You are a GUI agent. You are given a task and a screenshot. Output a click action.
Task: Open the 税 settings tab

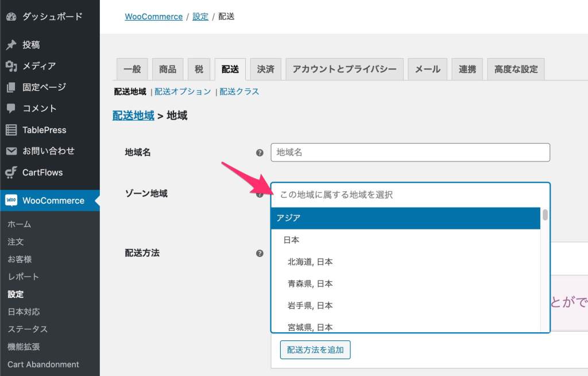[x=199, y=69]
